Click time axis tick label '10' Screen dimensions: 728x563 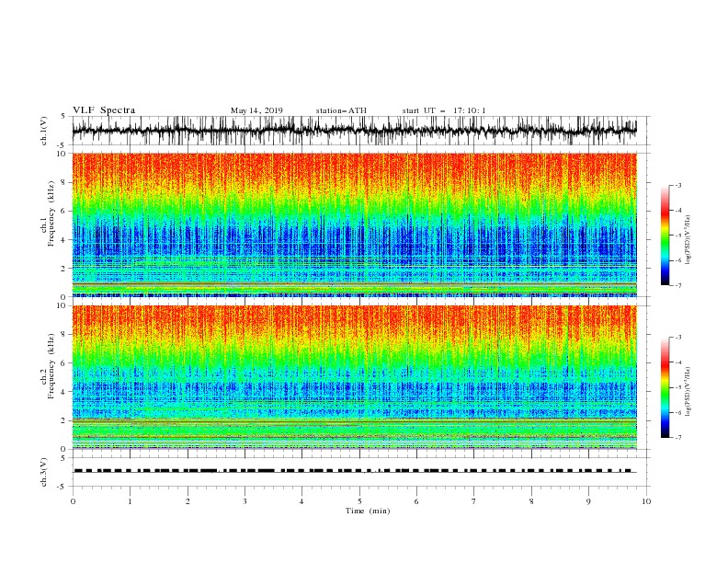646,501
